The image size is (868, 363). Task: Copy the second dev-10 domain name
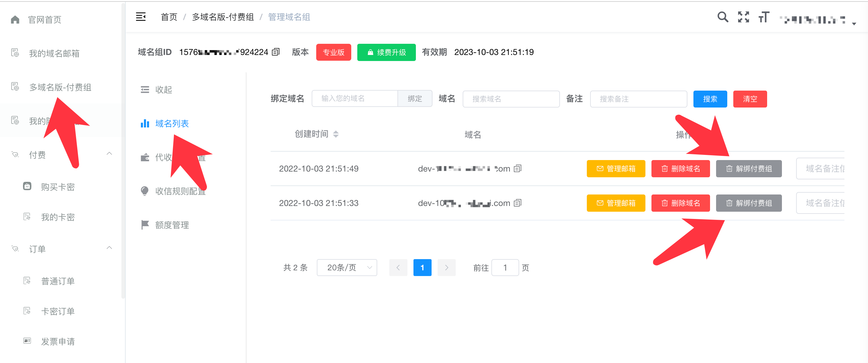[x=518, y=203]
